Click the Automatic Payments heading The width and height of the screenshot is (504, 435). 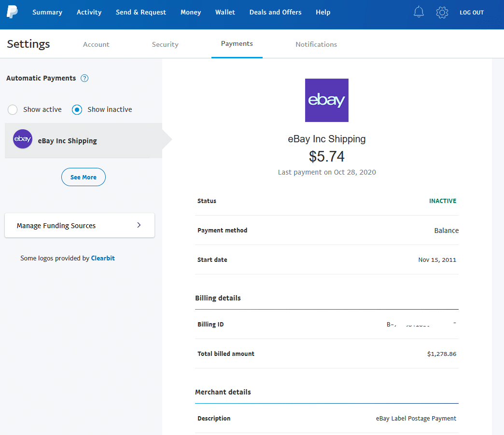click(41, 78)
